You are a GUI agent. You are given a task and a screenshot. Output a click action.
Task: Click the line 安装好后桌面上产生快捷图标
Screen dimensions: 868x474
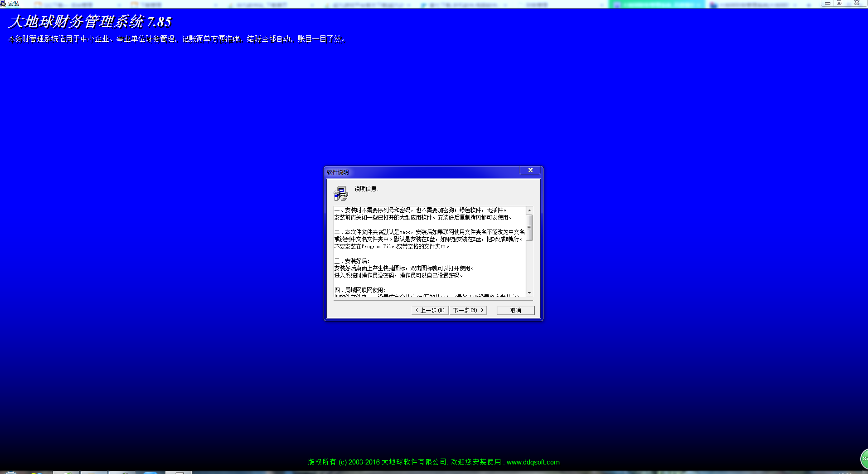[x=404, y=268]
